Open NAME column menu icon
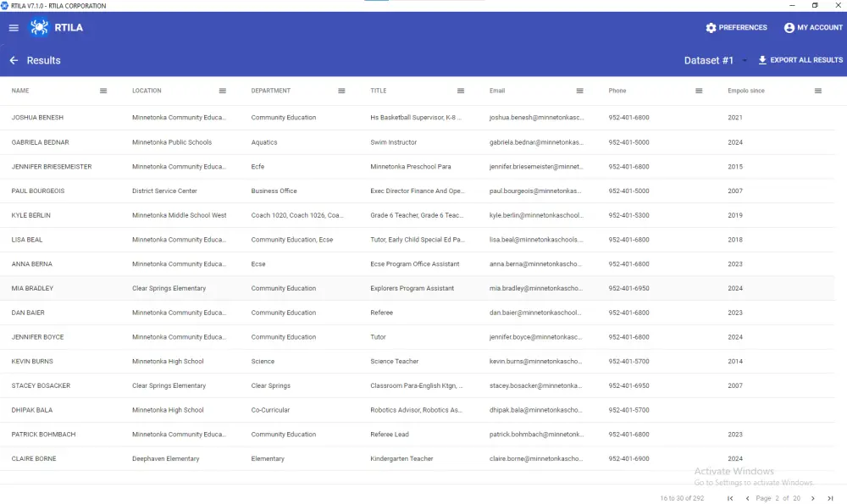The width and height of the screenshot is (847, 504). click(x=103, y=91)
